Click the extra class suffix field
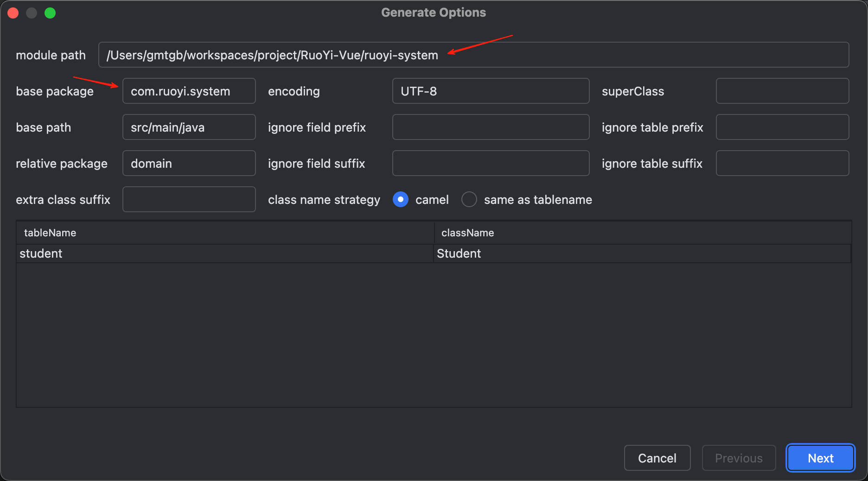This screenshot has width=868, height=481. [x=189, y=199]
